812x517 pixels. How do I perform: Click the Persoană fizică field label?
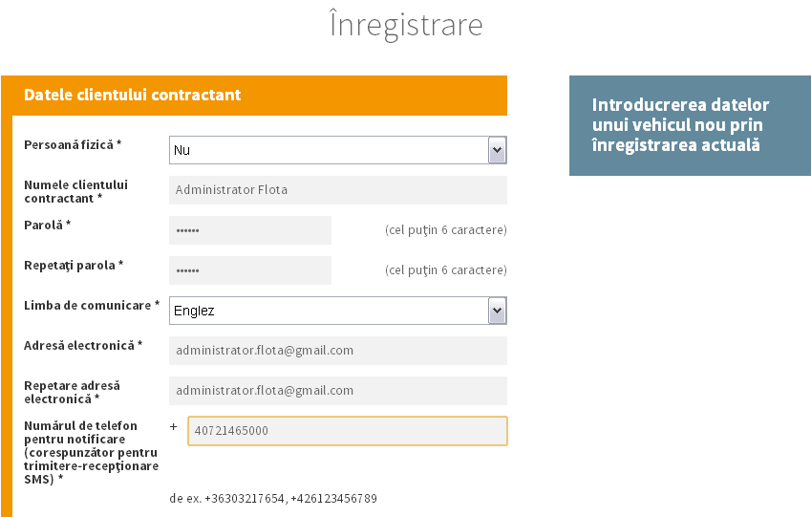pos(73,144)
